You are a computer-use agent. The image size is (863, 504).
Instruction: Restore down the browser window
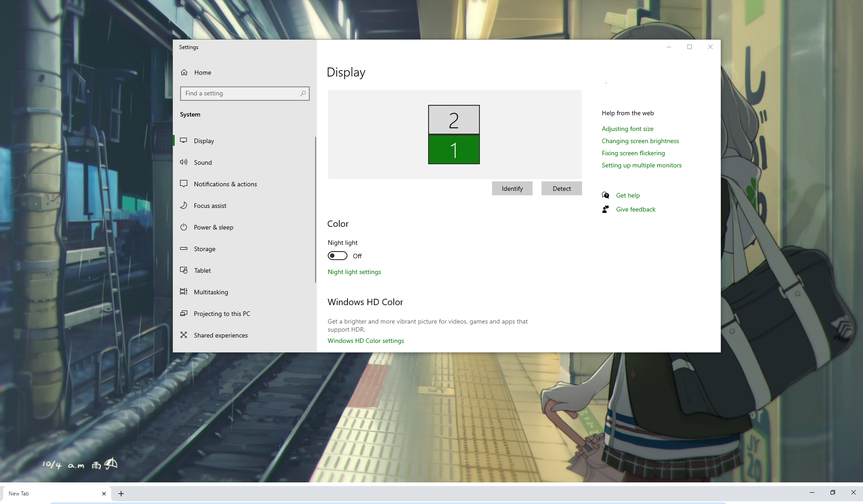[833, 492]
